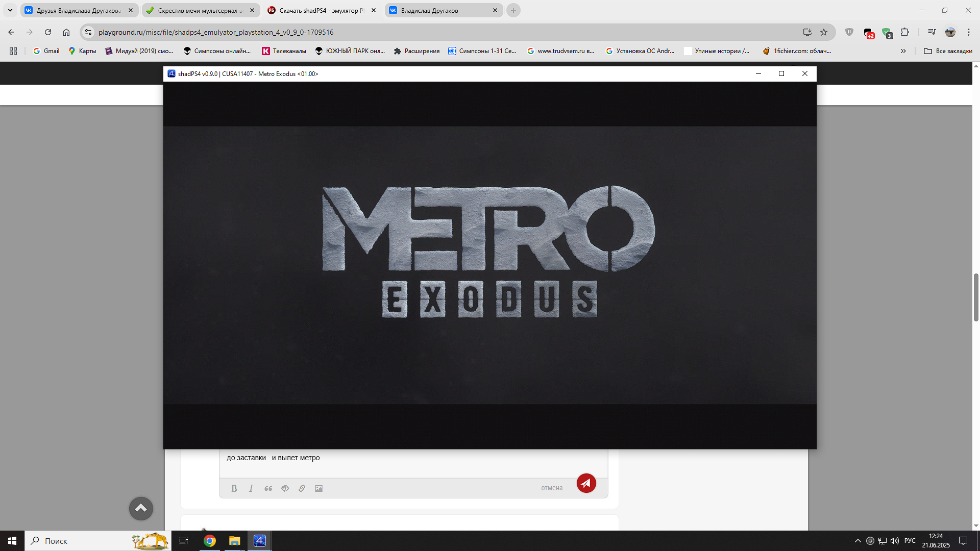Apply bold formatting in comment editor

(x=234, y=488)
